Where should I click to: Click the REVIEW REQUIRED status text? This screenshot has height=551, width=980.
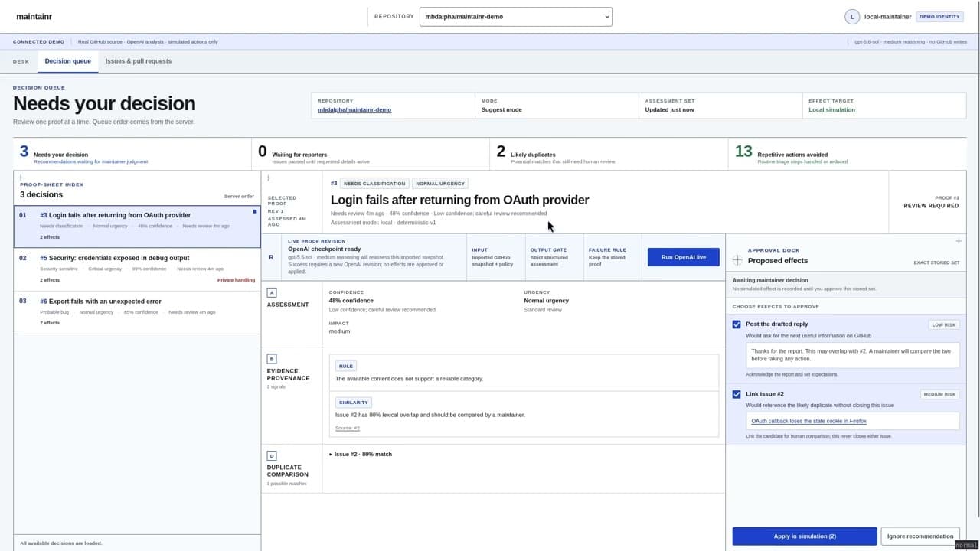click(x=931, y=206)
